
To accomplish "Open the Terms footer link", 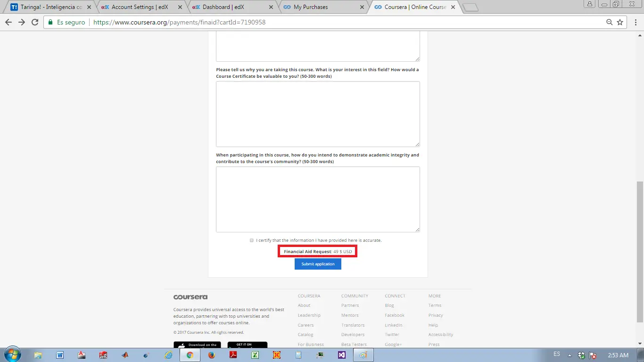I will coord(435,305).
